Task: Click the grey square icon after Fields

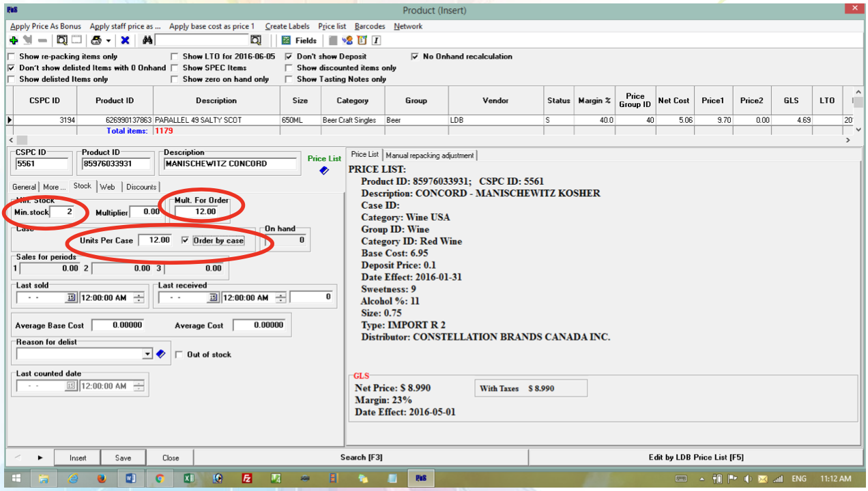Action: (x=333, y=40)
